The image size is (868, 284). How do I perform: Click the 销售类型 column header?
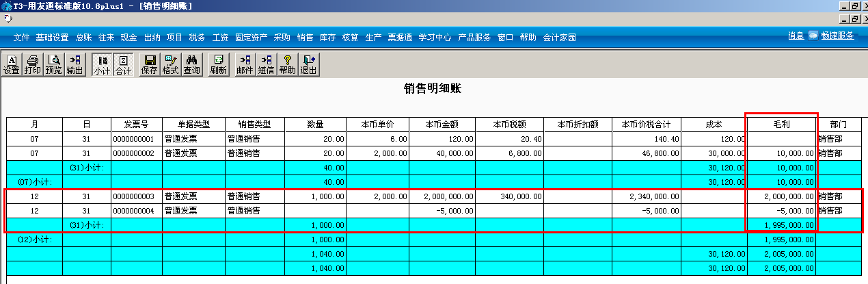[255, 125]
